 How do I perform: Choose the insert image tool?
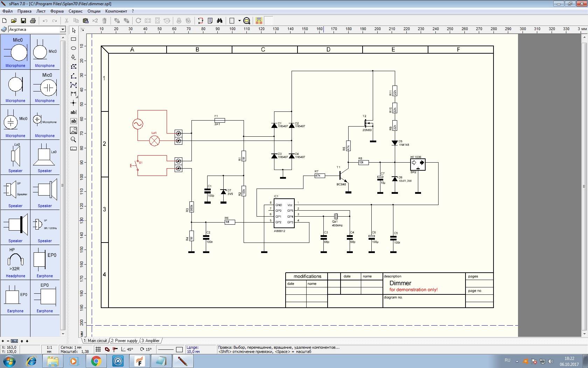73,130
